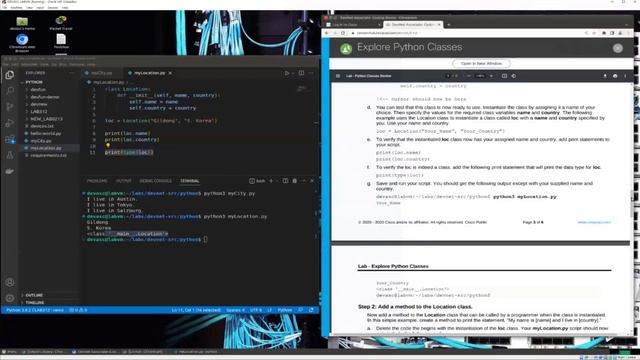
Task: Expand the TIMELINE section
Action: (35, 302)
